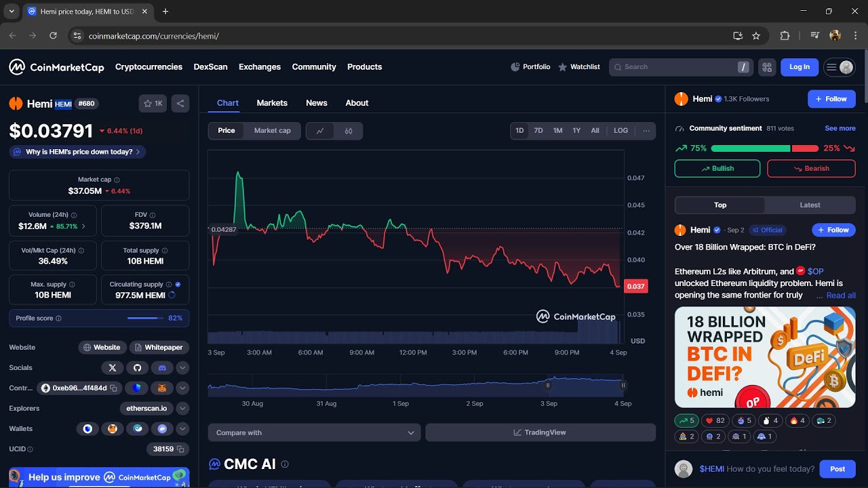This screenshot has width=868, height=488.
Task: Open the Compare with dropdown
Action: (315, 432)
